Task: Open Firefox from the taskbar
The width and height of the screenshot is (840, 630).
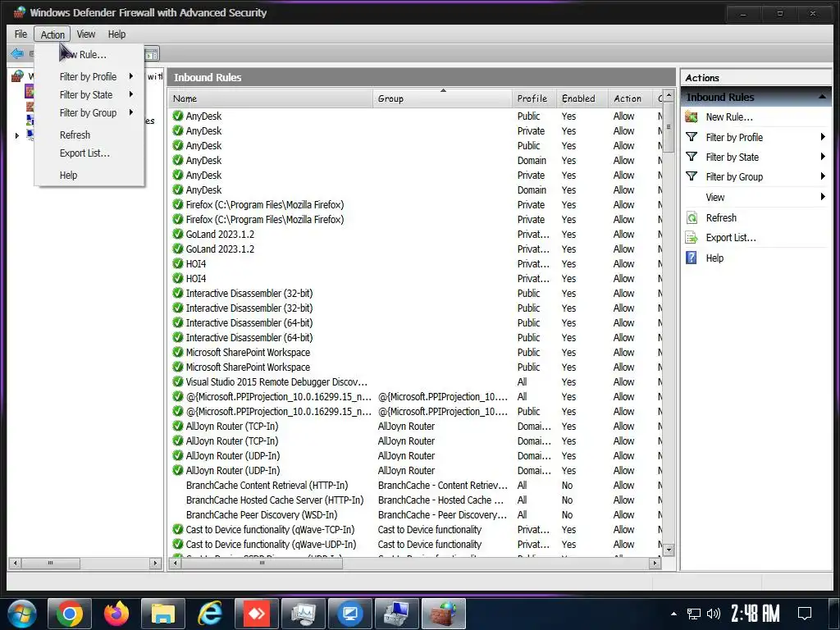Action: tap(116, 614)
